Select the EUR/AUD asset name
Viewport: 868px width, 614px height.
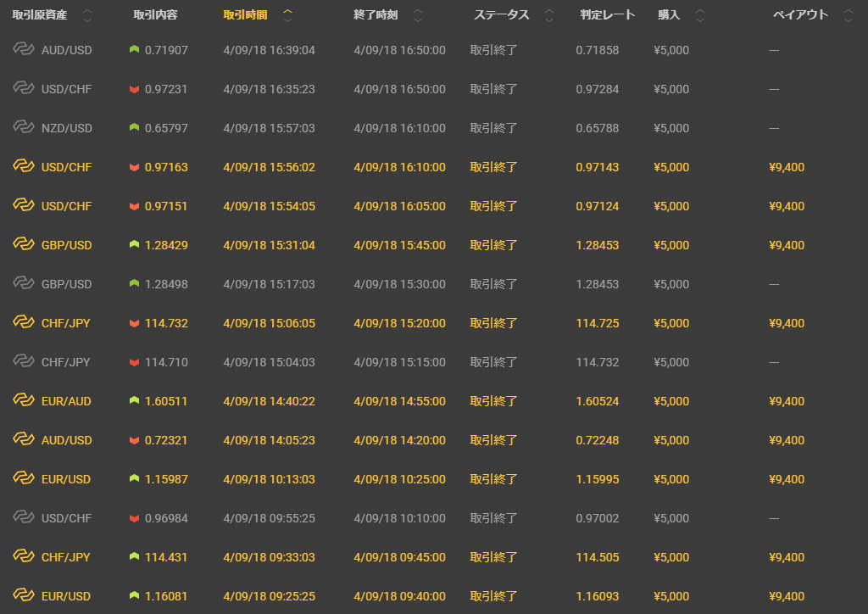pos(66,401)
